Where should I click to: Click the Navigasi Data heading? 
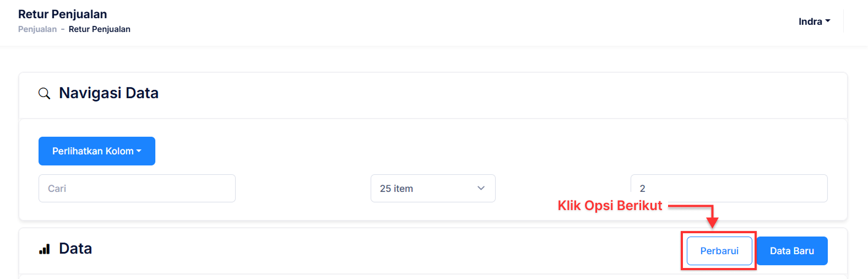coord(109,93)
